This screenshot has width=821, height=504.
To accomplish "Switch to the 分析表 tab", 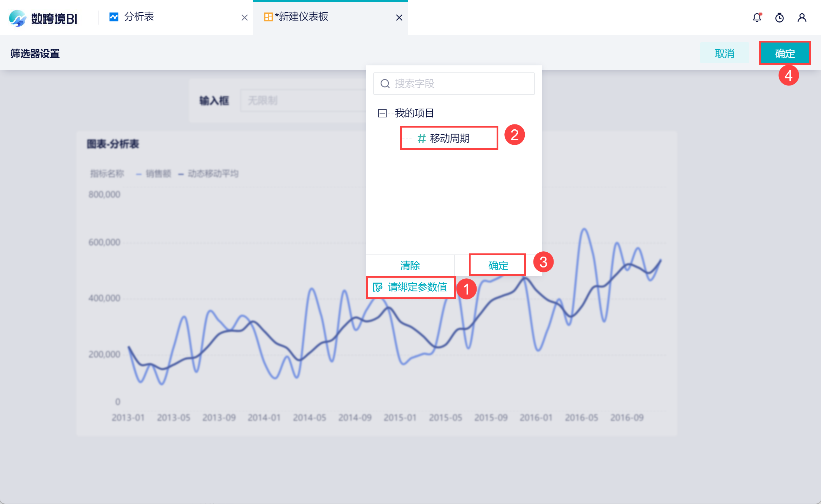I will pyautogui.click(x=139, y=17).
